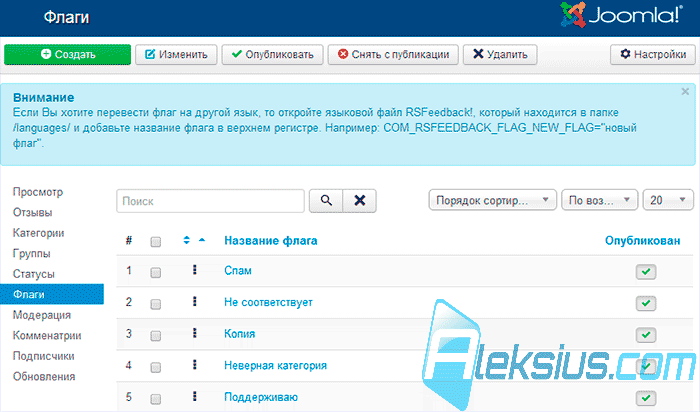This screenshot has height=412, width=700.
Task: Go to Подписчики in sidebar
Action: (43, 356)
